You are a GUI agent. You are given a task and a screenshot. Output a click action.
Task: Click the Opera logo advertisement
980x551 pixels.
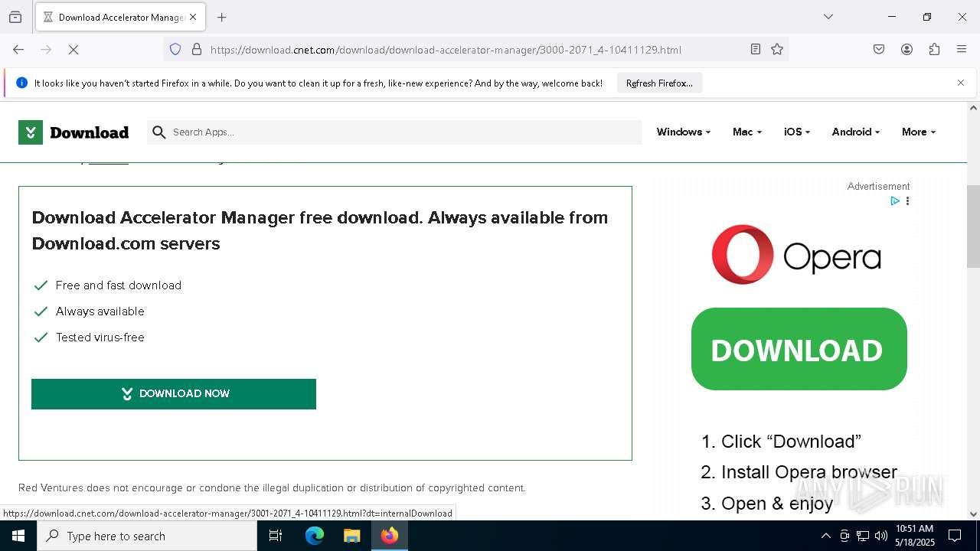click(796, 255)
